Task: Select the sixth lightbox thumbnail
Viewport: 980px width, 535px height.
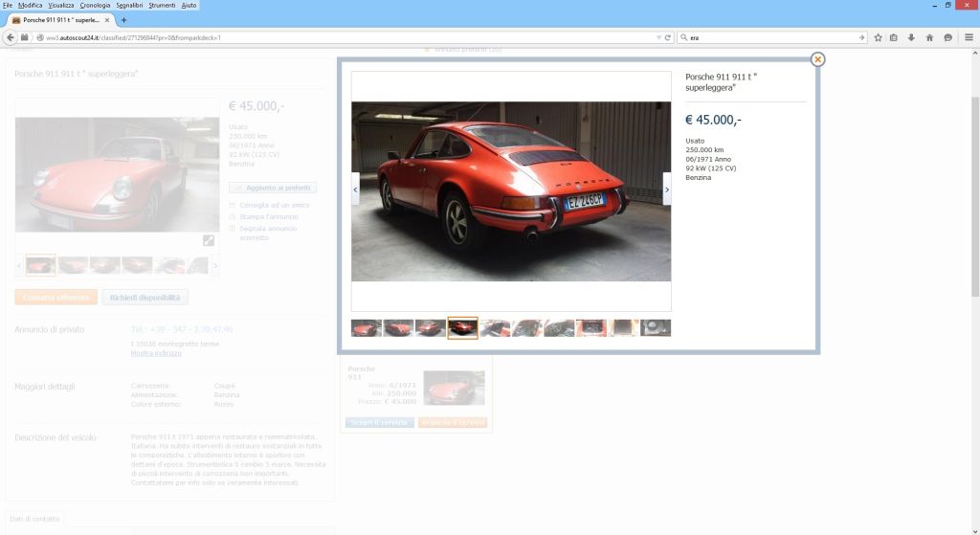Action: point(527,328)
